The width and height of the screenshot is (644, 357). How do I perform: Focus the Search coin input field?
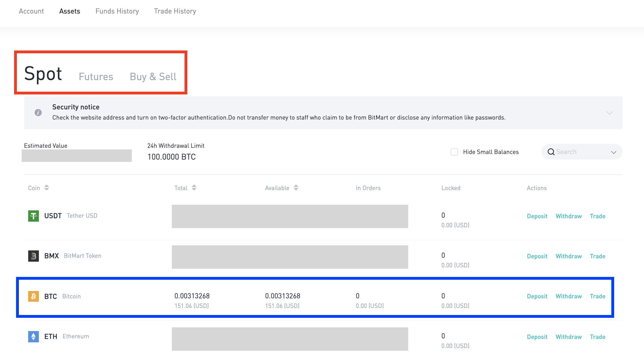click(581, 152)
